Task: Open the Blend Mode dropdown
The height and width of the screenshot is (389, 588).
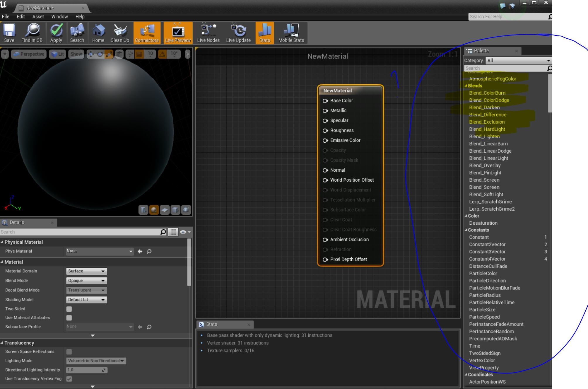Action: [x=87, y=281]
